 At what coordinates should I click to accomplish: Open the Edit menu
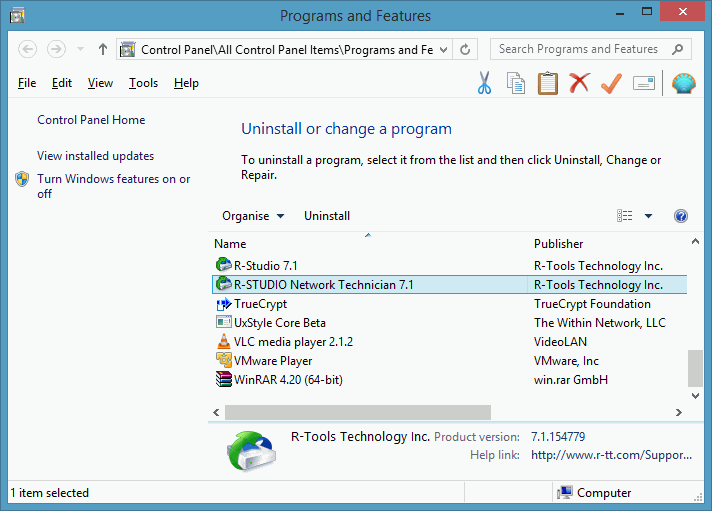click(62, 83)
